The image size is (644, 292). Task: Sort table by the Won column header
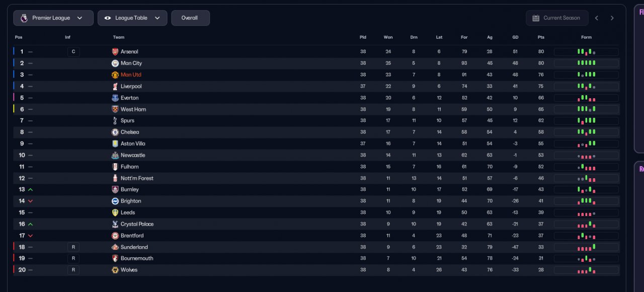click(x=388, y=37)
